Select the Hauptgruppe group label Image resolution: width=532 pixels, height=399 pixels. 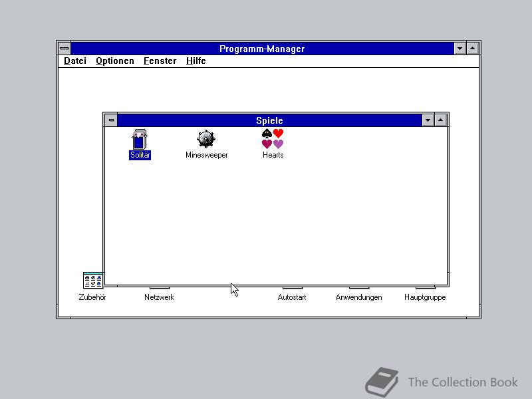(x=425, y=297)
